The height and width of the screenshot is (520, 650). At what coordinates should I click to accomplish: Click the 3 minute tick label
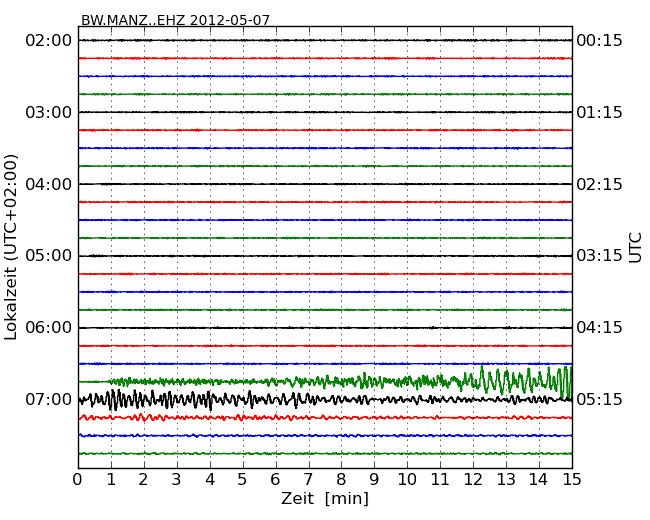pyautogui.click(x=177, y=480)
